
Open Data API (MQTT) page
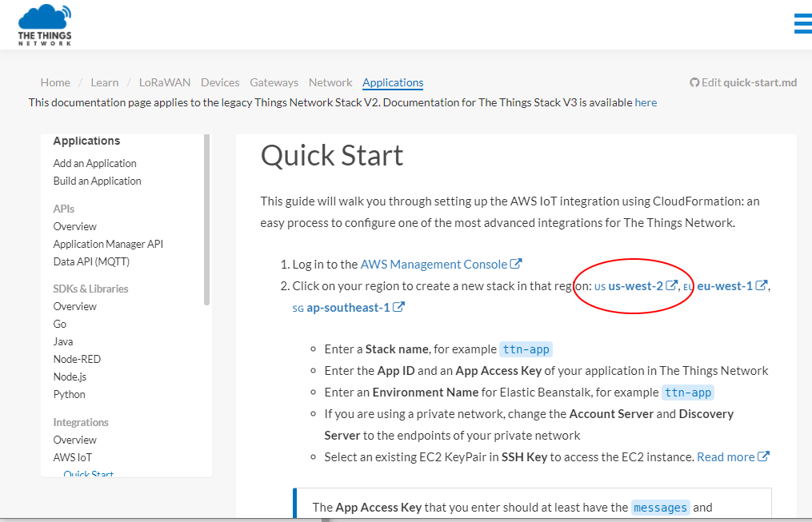click(91, 261)
